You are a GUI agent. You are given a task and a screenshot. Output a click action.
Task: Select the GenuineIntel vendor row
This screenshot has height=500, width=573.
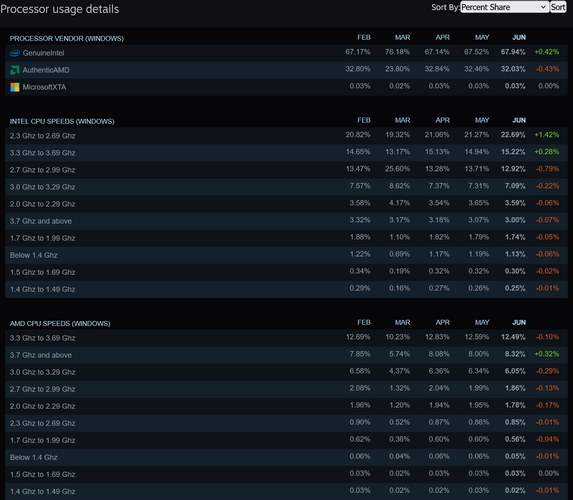286,53
